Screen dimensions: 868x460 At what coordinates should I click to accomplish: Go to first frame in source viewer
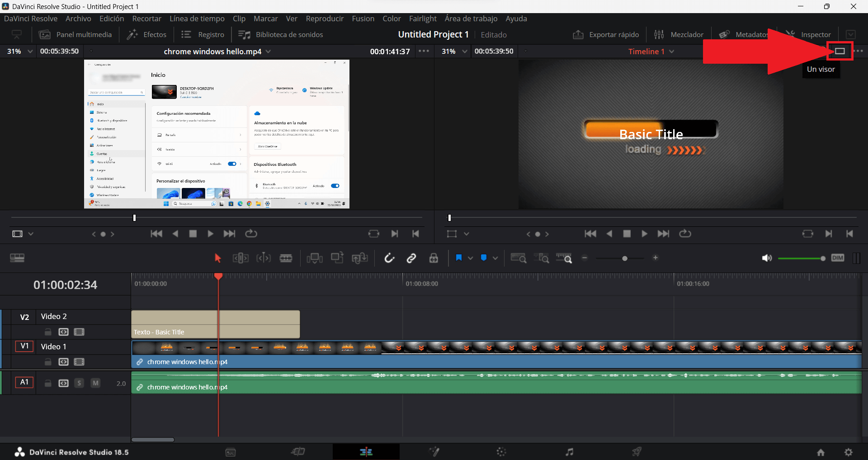click(156, 234)
